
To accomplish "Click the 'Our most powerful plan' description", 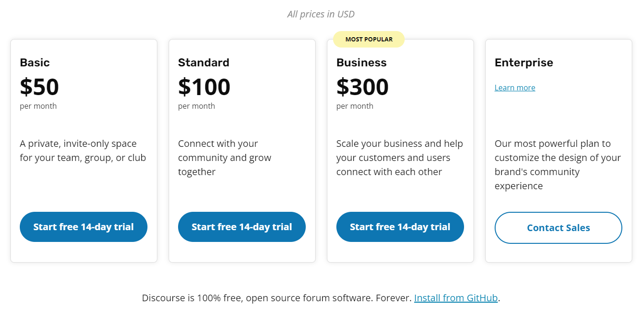I will point(557,165).
